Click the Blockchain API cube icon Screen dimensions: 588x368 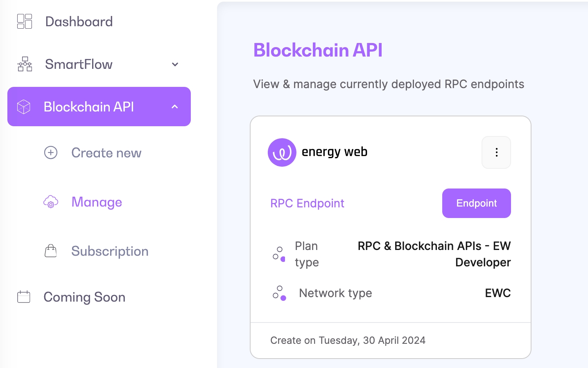pyautogui.click(x=24, y=107)
